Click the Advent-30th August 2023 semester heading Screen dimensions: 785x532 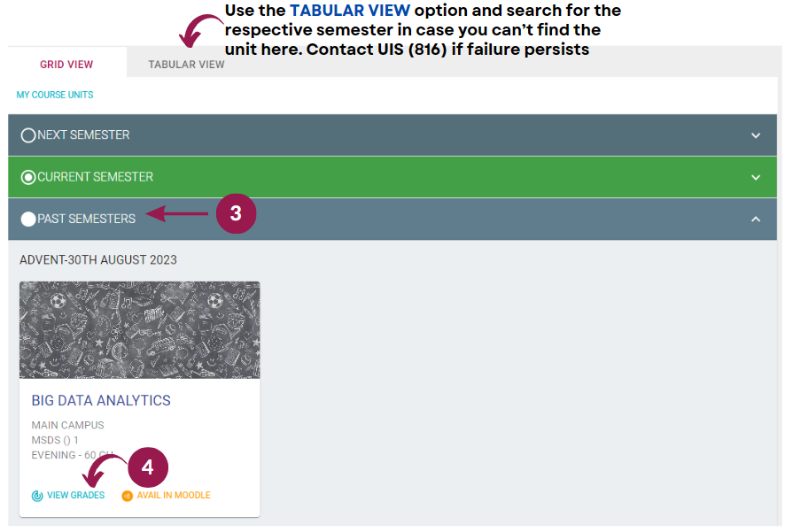coord(98,260)
